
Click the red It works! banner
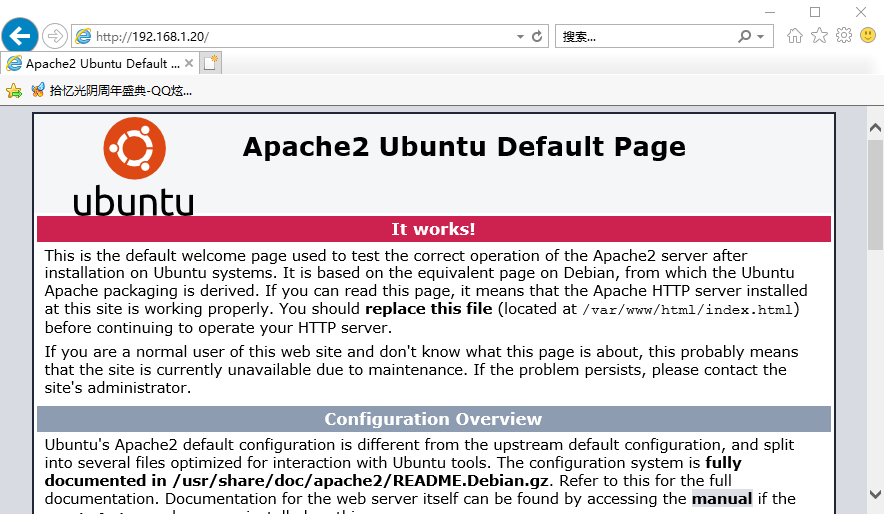pos(434,229)
